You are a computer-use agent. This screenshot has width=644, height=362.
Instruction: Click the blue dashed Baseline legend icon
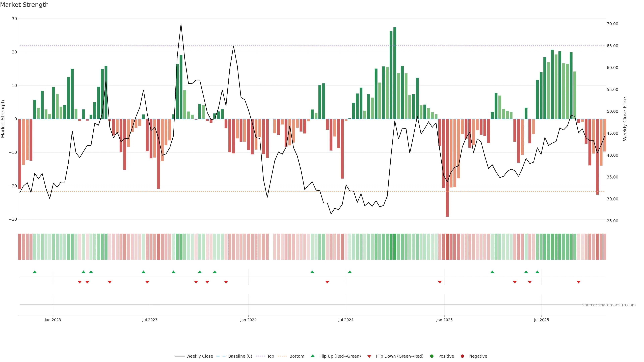coord(221,356)
